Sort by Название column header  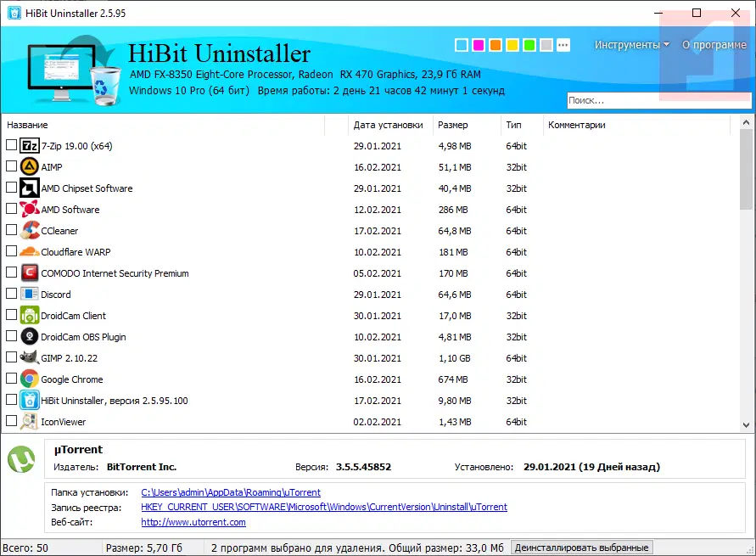[x=164, y=125]
